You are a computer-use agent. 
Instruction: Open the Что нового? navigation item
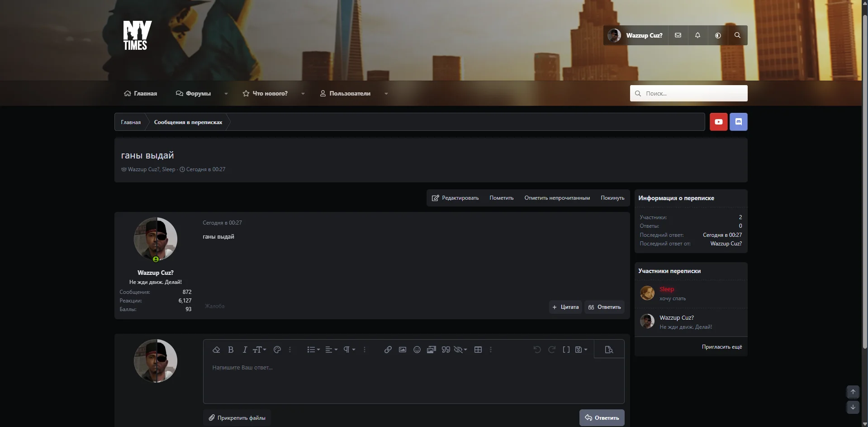(x=265, y=93)
